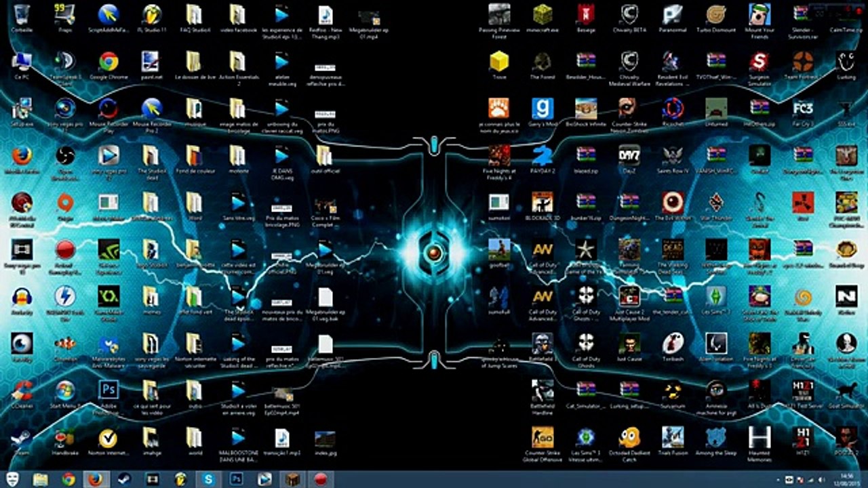Select the red Rust game icon
Image resolution: width=868 pixels, height=488 pixels.
point(803,202)
